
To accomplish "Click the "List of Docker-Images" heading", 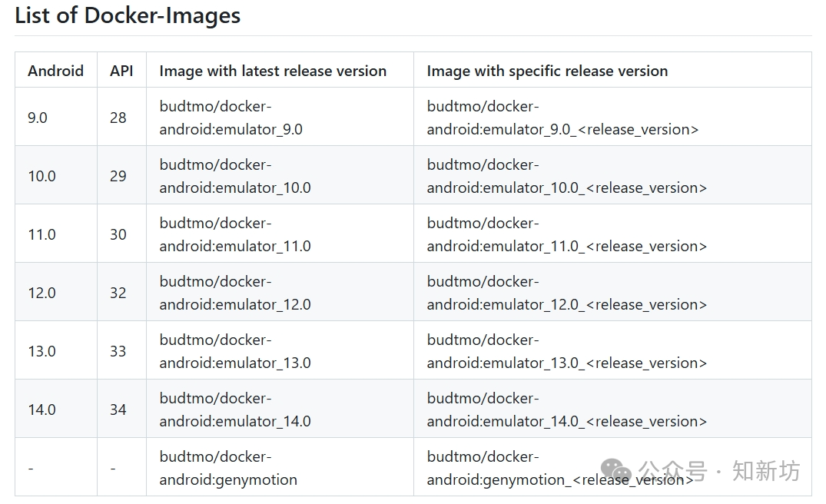I will pyautogui.click(x=128, y=15).
